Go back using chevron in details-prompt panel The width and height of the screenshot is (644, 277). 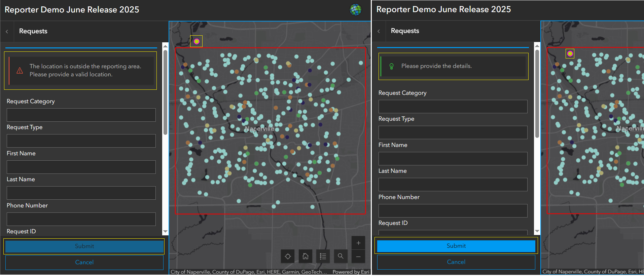pyautogui.click(x=379, y=31)
